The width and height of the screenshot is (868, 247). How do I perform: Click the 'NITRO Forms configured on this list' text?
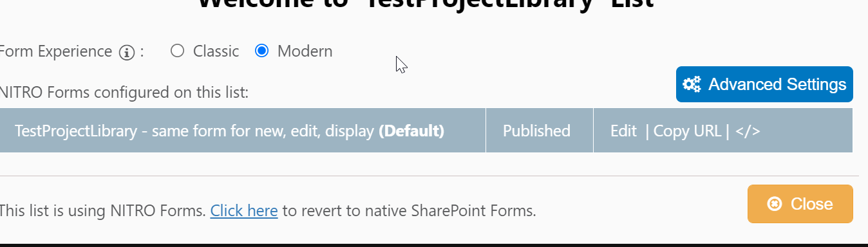(x=124, y=93)
